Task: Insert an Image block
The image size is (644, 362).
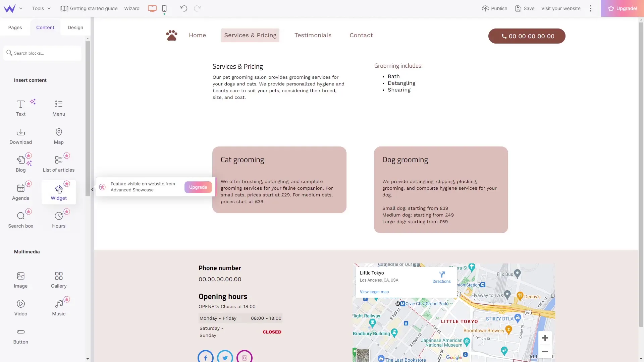Action: [20, 280]
